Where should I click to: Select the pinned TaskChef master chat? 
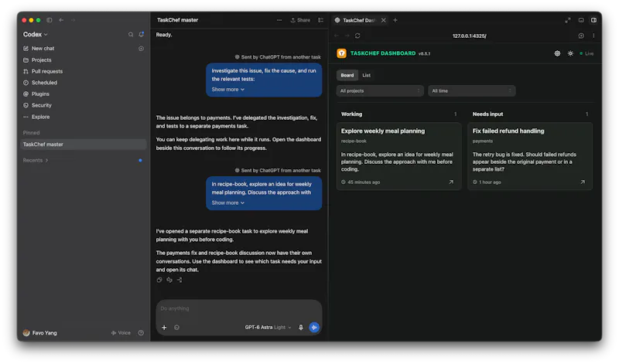(83, 145)
